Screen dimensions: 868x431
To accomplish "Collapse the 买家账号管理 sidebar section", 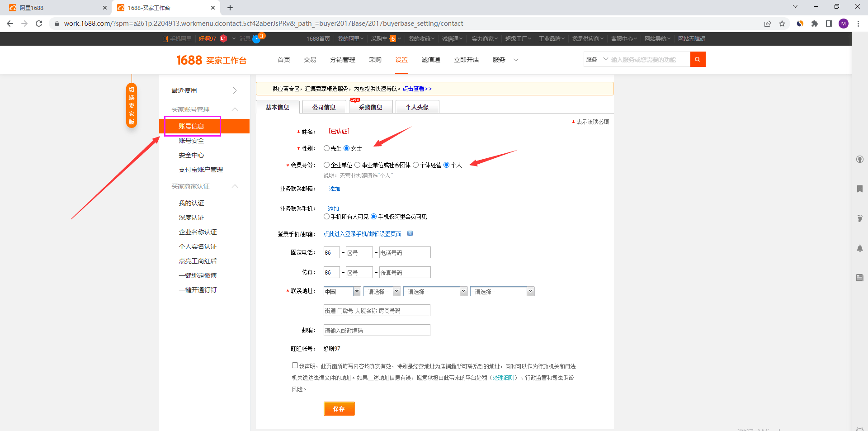I will click(x=235, y=109).
